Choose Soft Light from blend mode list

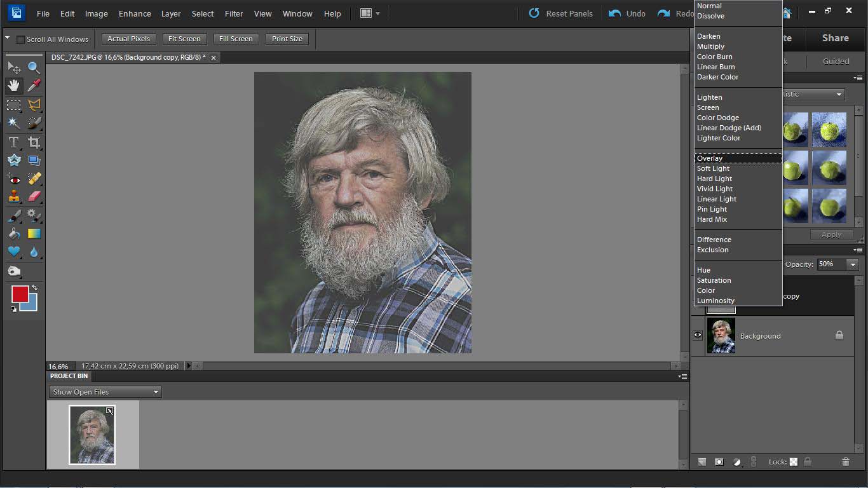(x=713, y=168)
